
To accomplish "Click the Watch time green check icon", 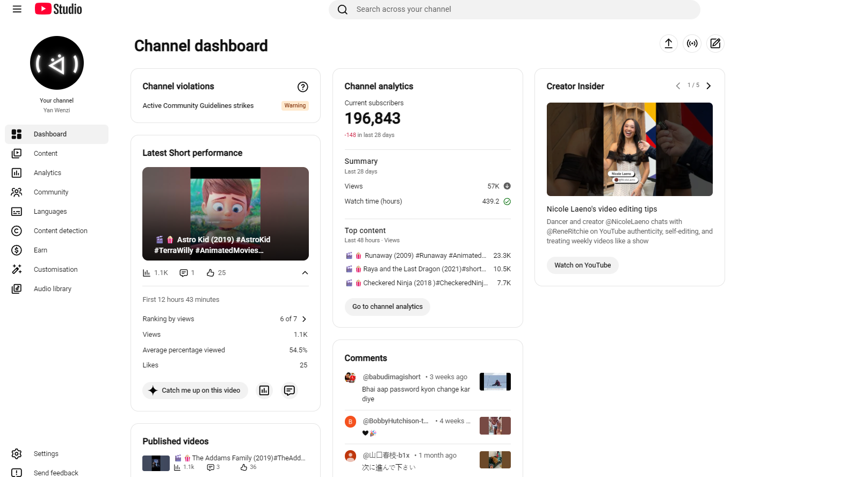I will click(507, 201).
